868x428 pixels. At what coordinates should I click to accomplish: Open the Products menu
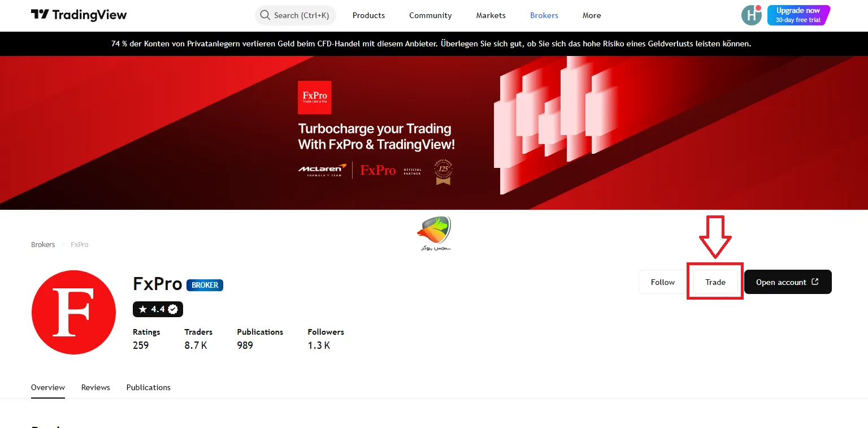(368, 15)
